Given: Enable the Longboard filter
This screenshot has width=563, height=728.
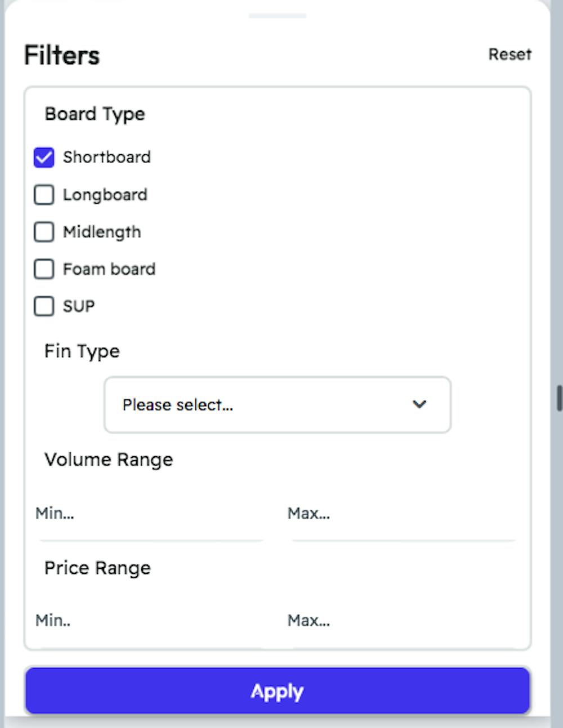Looking at the screenshot, I should 44,195.
